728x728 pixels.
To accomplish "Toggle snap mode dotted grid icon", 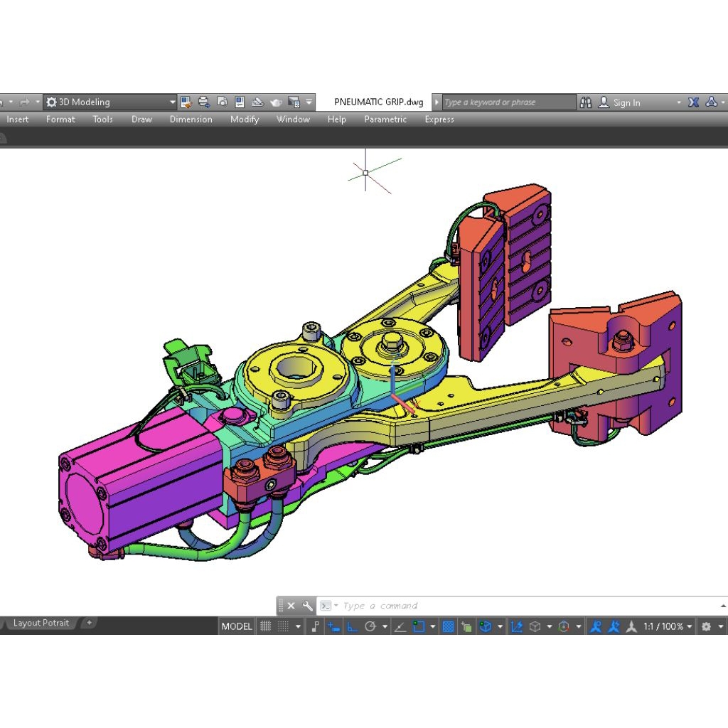I will [x=283, y=626].
